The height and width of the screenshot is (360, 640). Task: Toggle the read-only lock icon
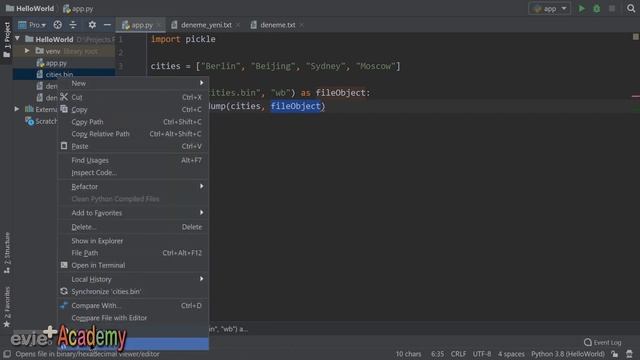click(x=615, y=354)
